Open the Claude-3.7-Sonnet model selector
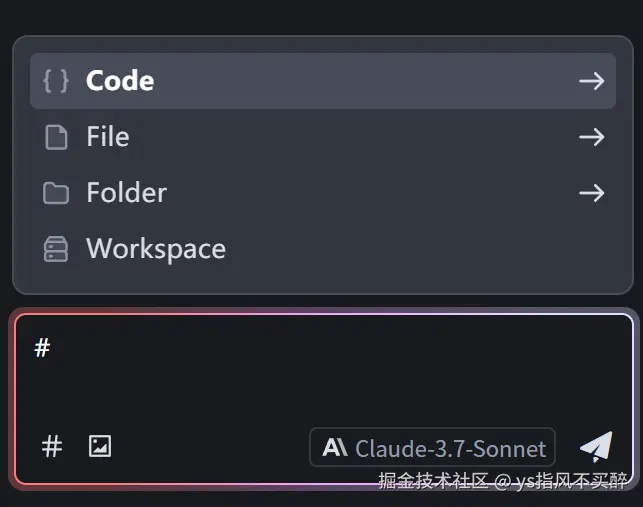This screenshot has width=643, height=507. coord(432,448)
